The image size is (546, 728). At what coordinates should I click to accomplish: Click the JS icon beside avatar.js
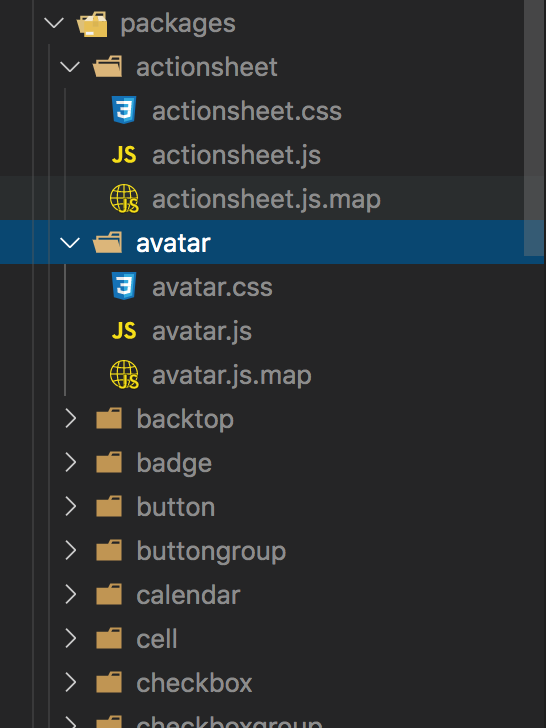pos(124,331)
